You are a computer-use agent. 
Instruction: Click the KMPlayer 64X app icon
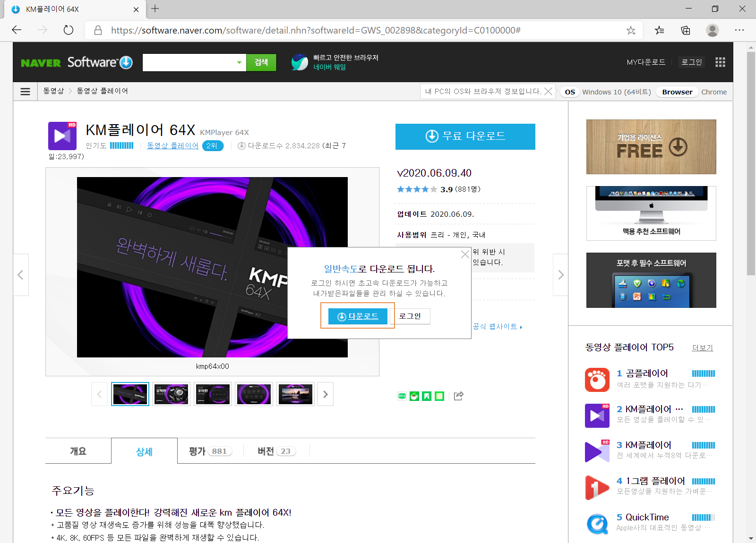[x=62, y=136]
